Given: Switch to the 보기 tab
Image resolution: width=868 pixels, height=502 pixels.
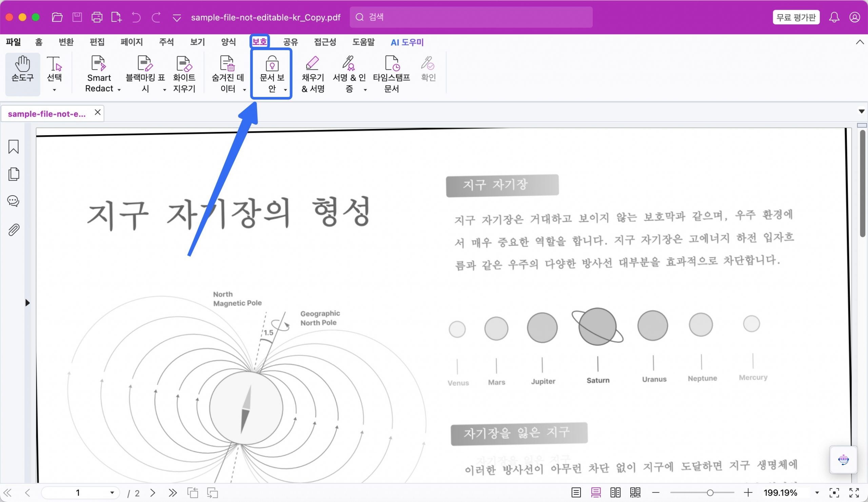Looking at the screenshot, I should tap(197, 42).
